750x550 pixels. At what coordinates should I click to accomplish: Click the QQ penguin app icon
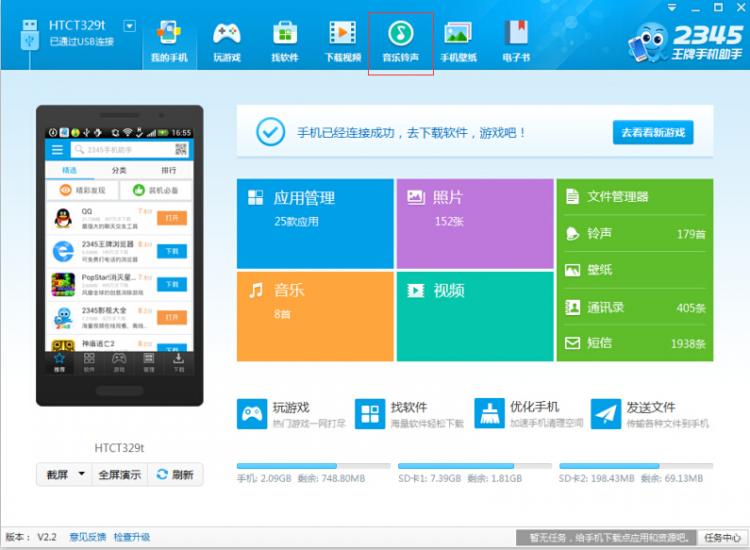point(63,218)
